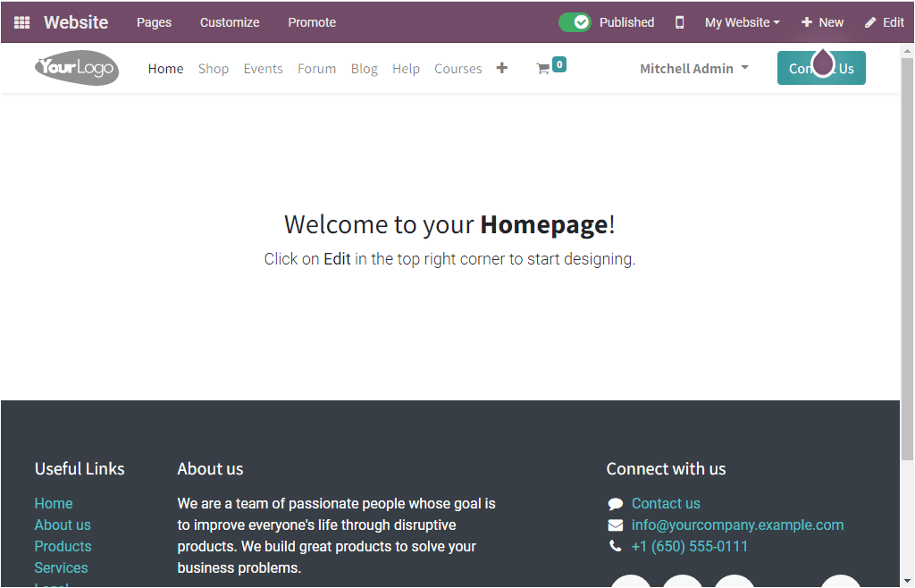
Task: Toggle the Published switch
Action: [x=575, y=21]
